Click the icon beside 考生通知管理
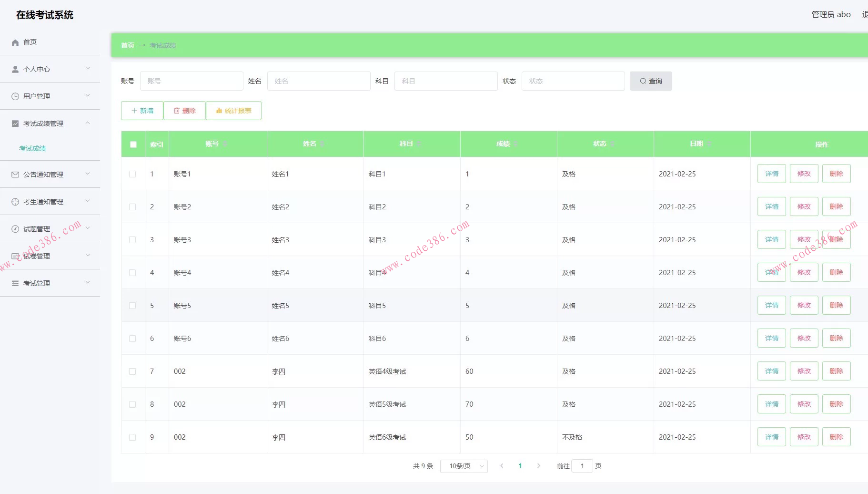868x494 pixels. 15,202
